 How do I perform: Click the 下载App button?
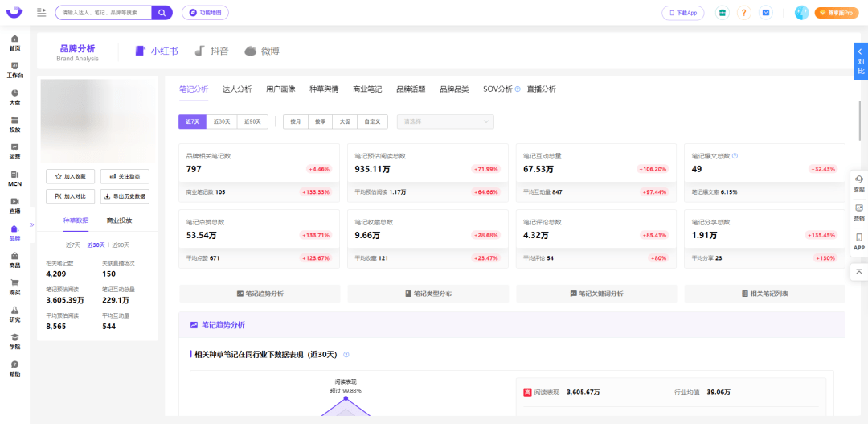coord(683,12)
